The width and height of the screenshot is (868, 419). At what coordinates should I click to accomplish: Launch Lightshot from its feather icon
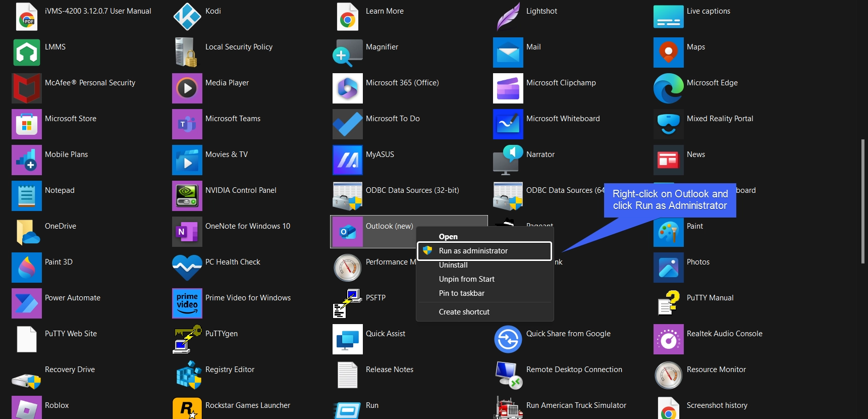[508, 17]
